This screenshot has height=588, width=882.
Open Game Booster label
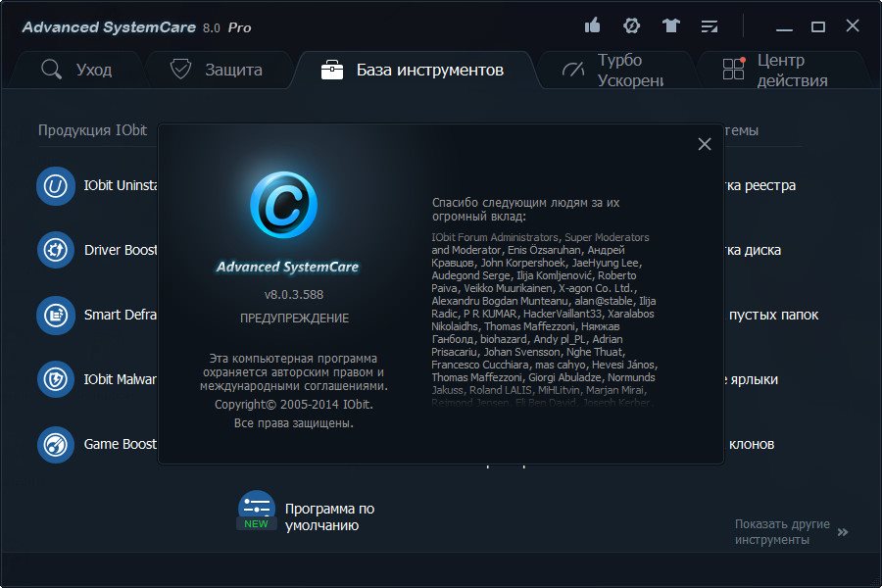coord(121,444)
